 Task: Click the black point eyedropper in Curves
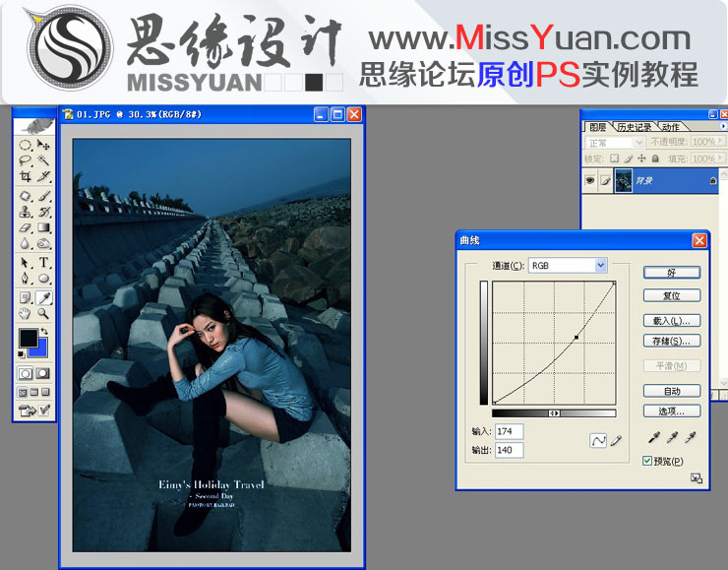tap(653, 437)
